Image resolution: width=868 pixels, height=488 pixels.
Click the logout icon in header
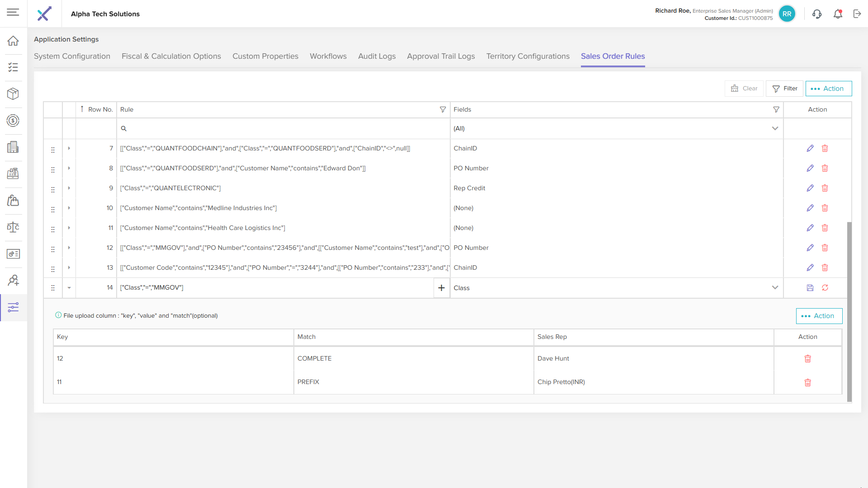pyautogui.click(x=857, y=14)
